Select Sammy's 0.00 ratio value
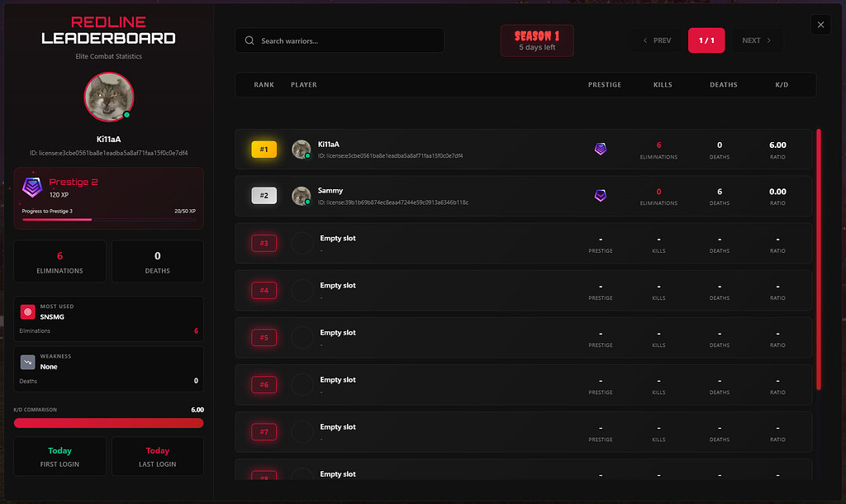 click(777, 192)
